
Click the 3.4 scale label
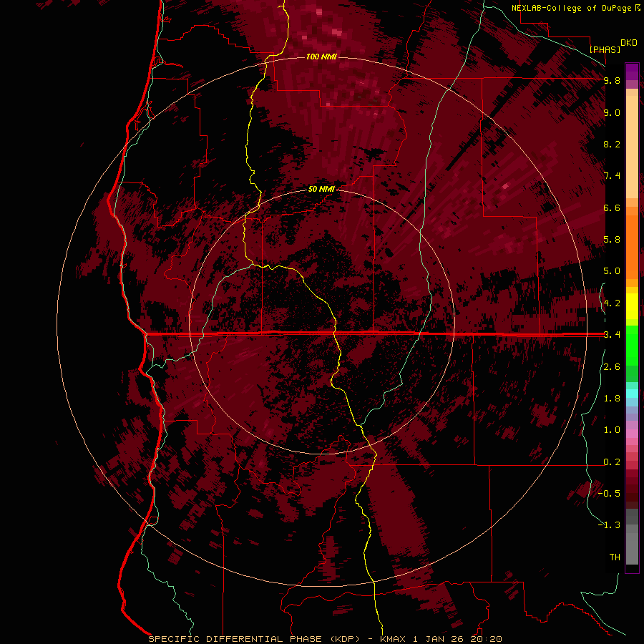coord(612,335)
